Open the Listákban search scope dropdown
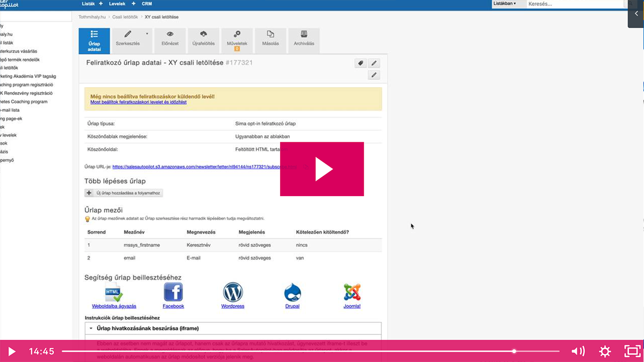 pos(509,4)
